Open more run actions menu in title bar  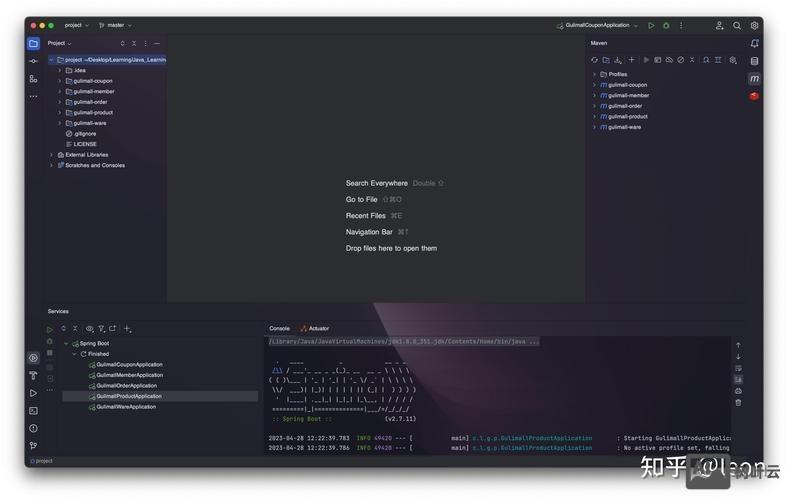[681, 25]
